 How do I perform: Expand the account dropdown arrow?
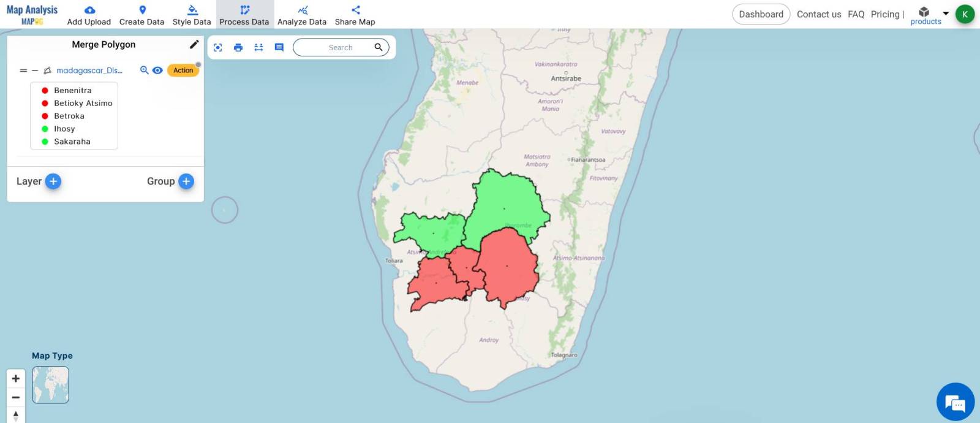(946, 13)
